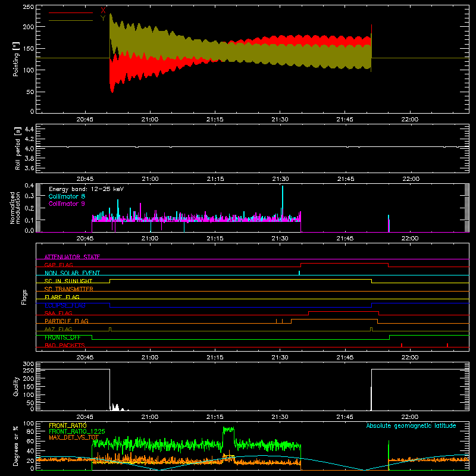The height and width of the screenshot is (476, 476).
Task: Click the 21:45 time label under Roll period plot
Action: coord(346,179)
